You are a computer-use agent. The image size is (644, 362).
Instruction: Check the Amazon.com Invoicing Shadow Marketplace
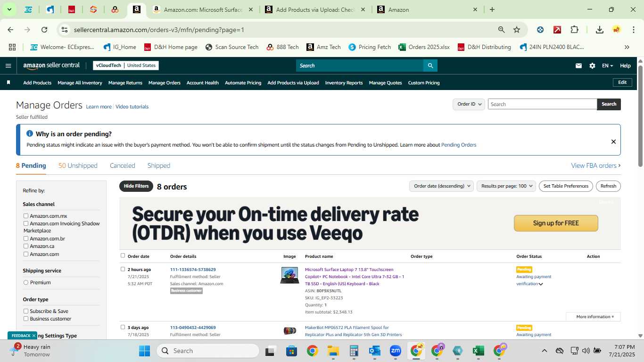point(26,223)
